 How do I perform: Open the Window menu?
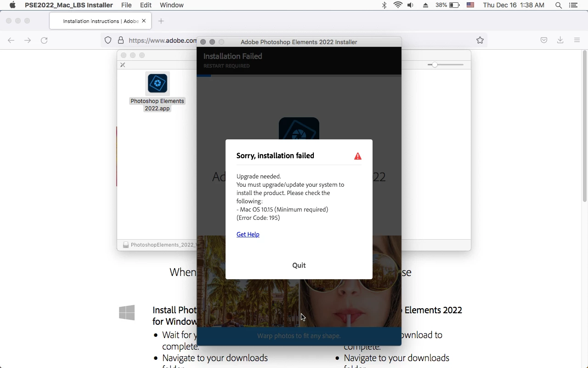[172, 5]
